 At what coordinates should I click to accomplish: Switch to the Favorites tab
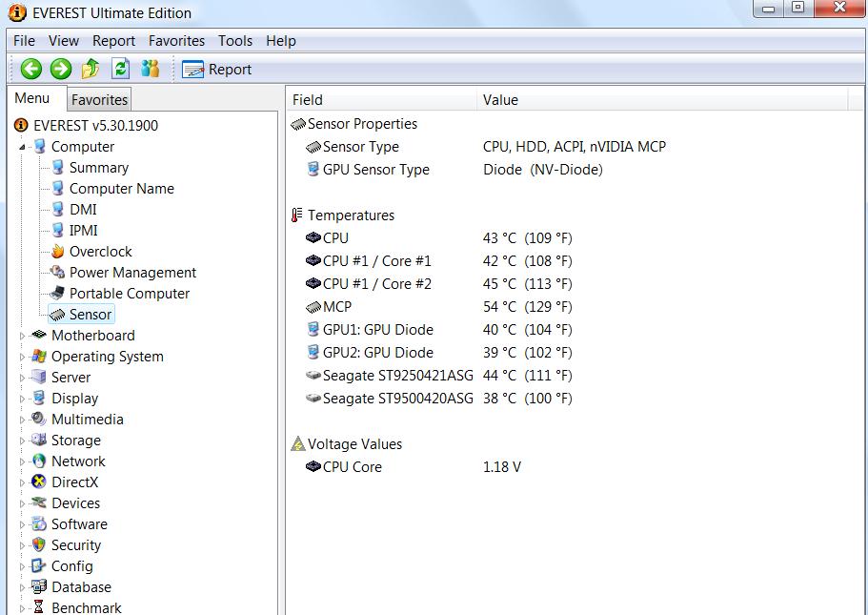tap(100, 100)
